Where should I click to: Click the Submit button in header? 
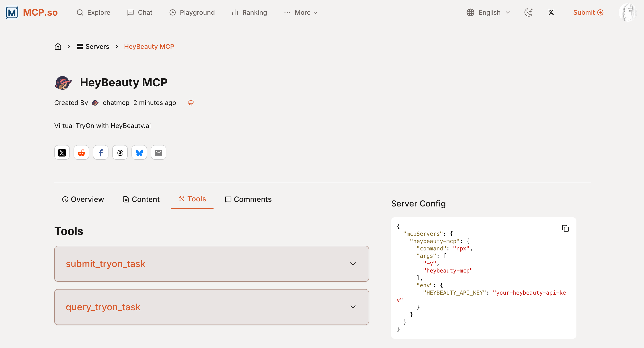588,12
